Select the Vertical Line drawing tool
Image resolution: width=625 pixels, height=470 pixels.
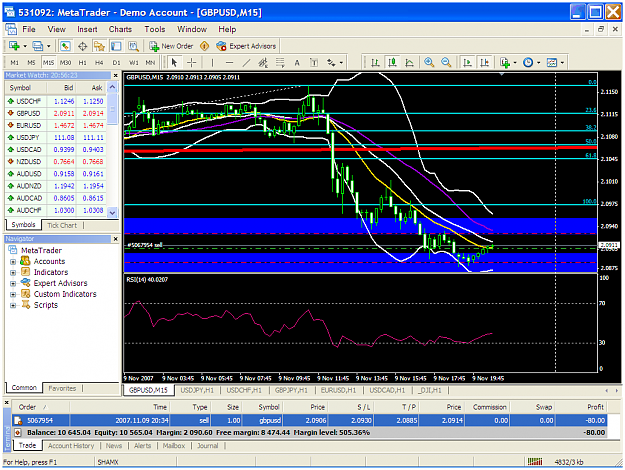212,63
